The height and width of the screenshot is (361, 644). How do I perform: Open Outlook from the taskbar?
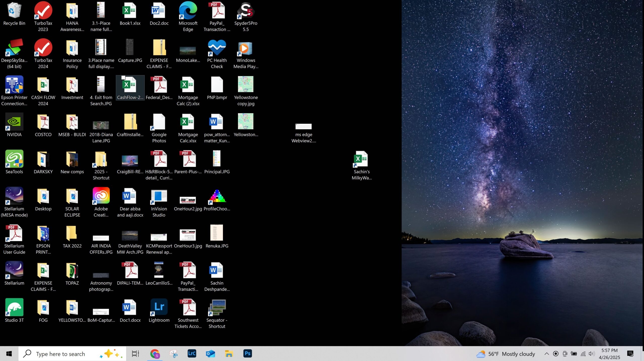[x=210, y=354]
